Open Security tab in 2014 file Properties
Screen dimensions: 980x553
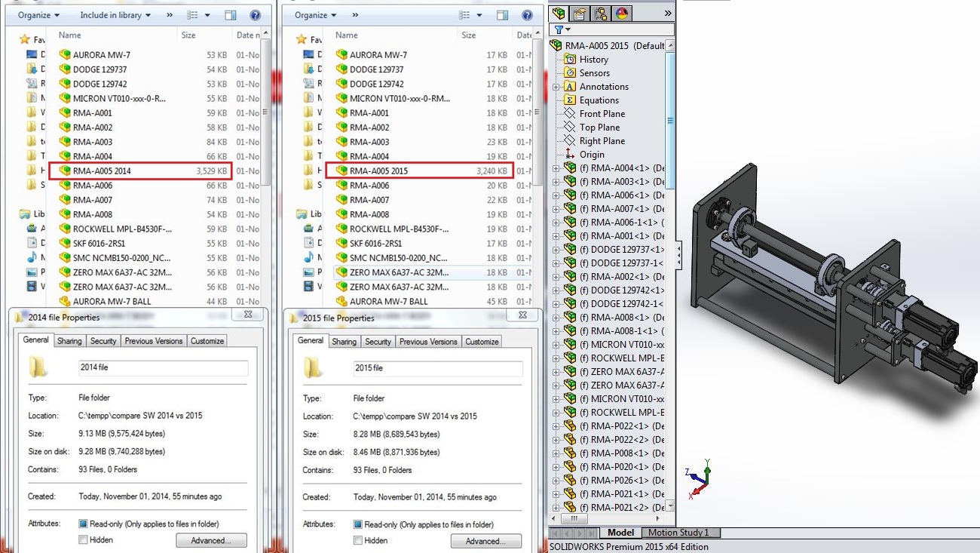point(103,341)
